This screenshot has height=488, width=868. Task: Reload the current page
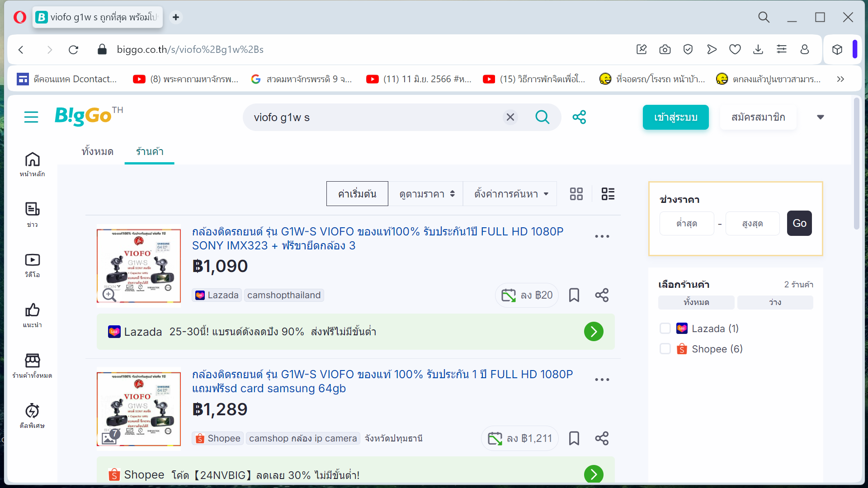tap(73, 50)
